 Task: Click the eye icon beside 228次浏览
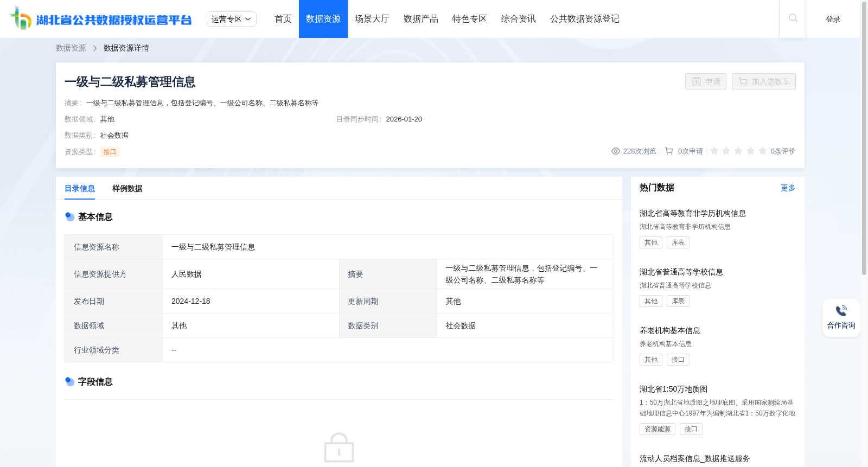[616, 151]
